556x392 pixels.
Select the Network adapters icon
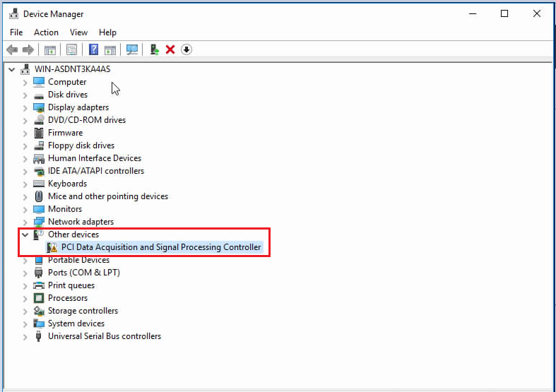(x=39, y=222)
